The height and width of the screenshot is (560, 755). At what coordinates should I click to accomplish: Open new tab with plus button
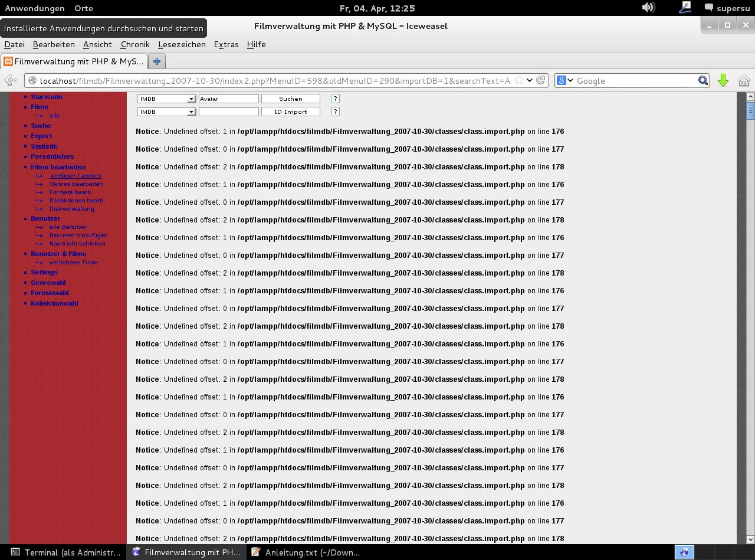(x=157, y=61)
